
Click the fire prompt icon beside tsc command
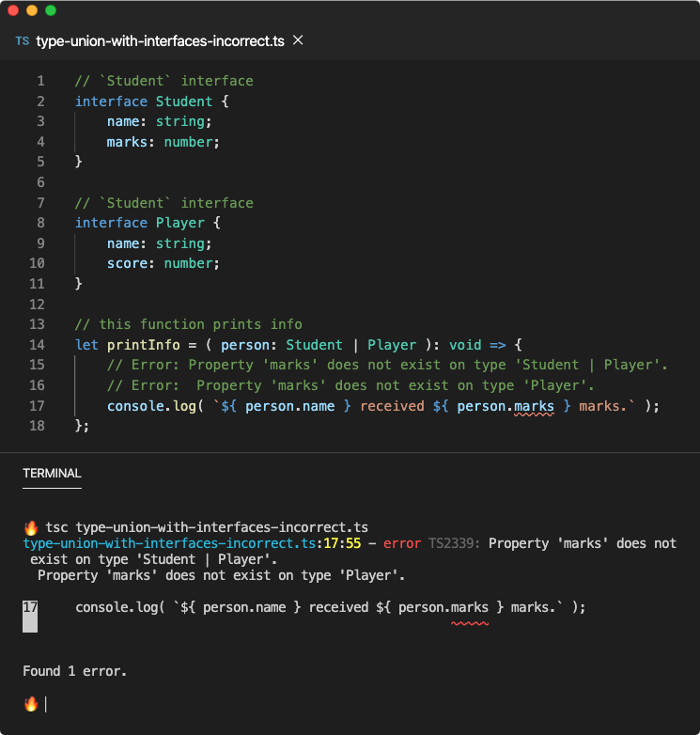pyautogui.click(x=31, y=527)
